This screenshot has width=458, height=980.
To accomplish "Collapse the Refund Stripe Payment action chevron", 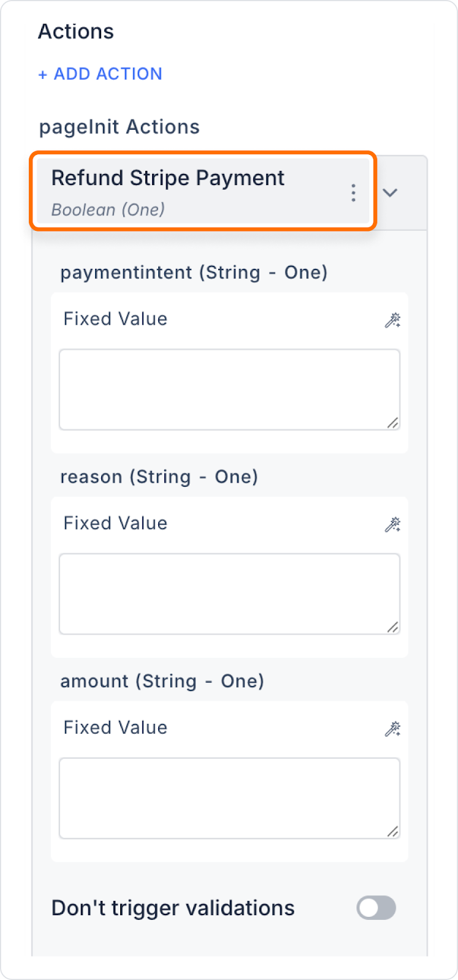I will (x=390, y=193).
